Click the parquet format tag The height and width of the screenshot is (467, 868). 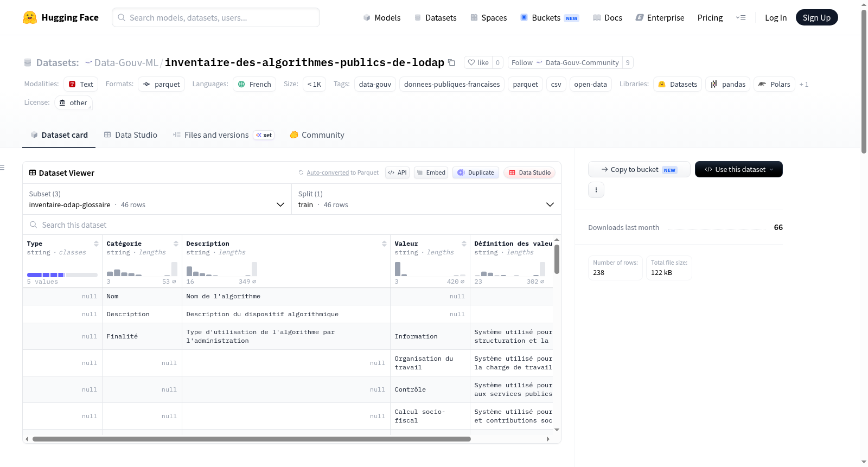[x=161, y=84]
